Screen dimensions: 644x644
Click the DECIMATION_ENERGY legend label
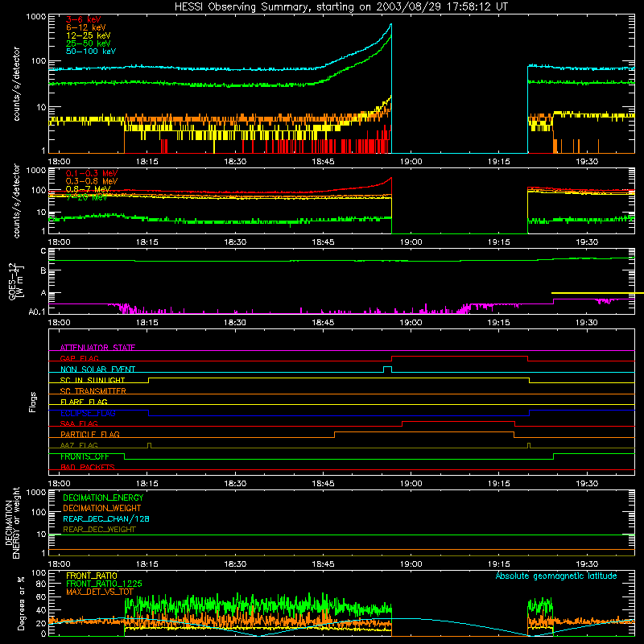pos(103,497)
